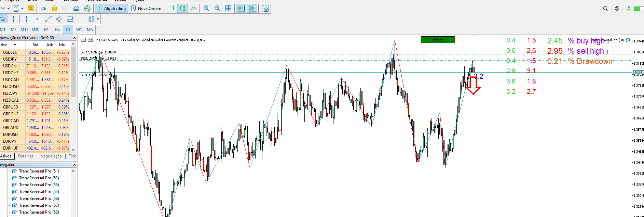Tile windows with the grid icon
This screenshot has height=217, width=644.
click(x=229, y=9)
